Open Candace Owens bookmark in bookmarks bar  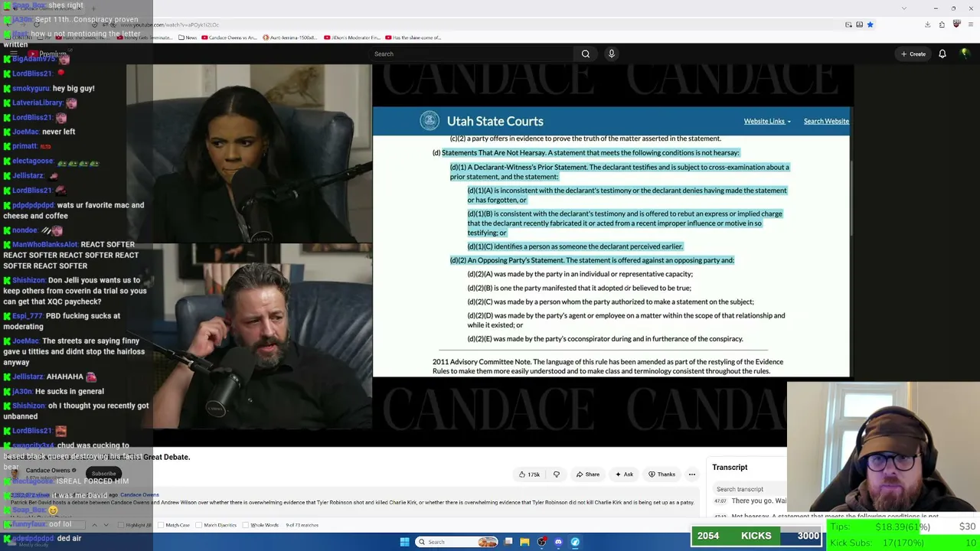[230, 37]
